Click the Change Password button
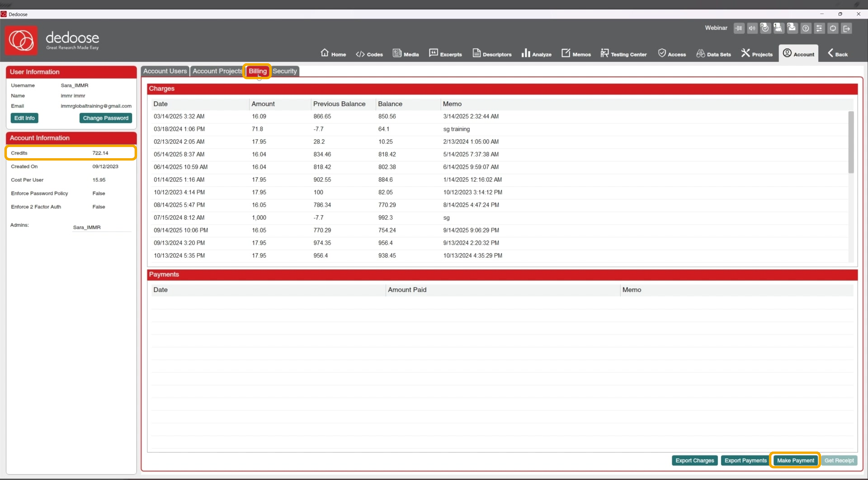The image size is (868, 480). coord(106,118)
